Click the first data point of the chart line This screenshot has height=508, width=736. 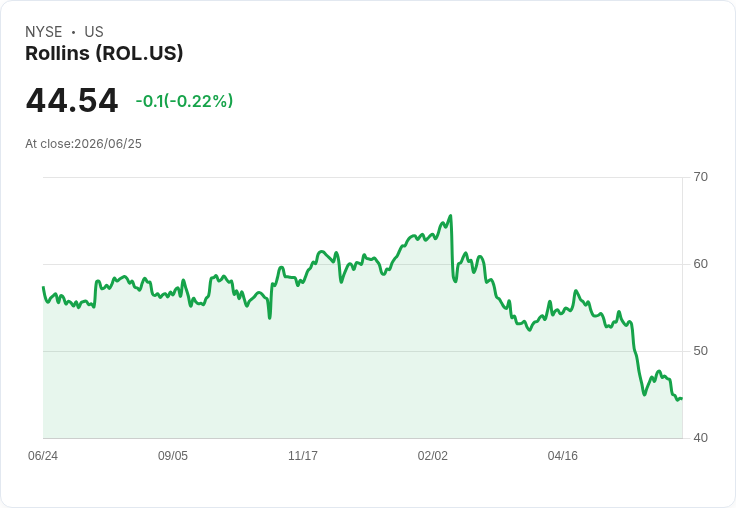(43, 287)
